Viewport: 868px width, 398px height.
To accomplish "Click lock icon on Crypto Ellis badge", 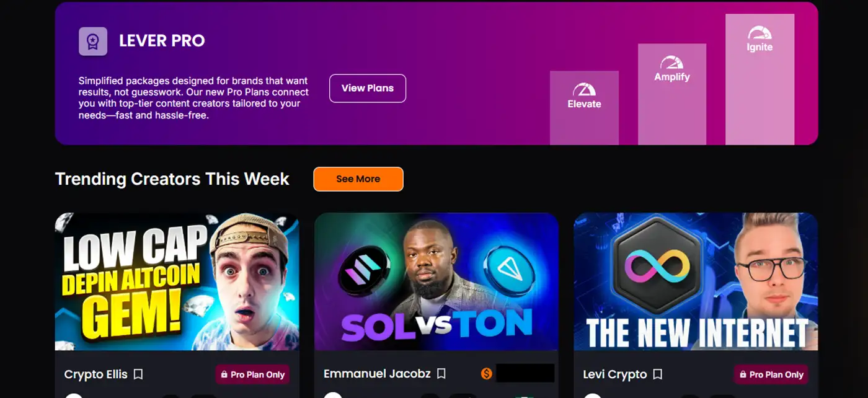I will [x=224, y=374].
